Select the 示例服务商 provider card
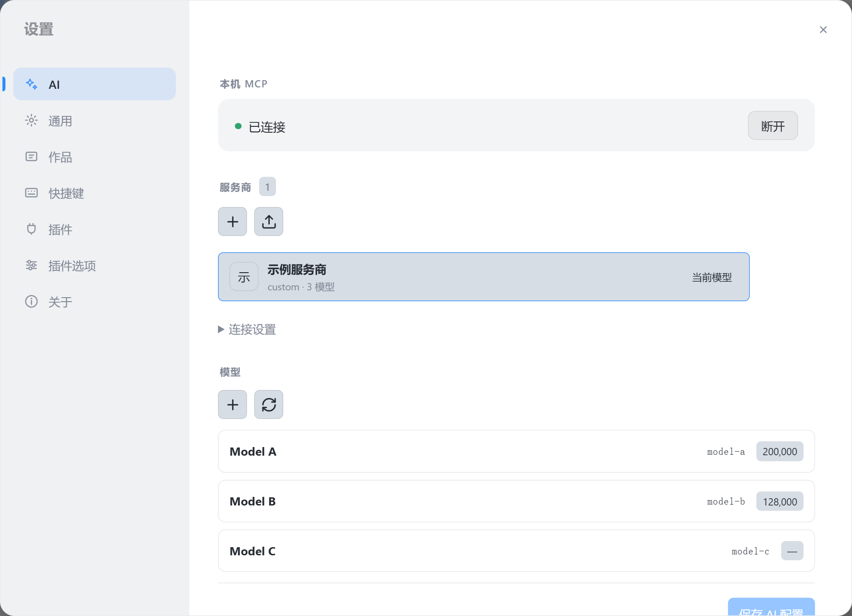The width and height of the screenshot is (852, 616). 484,277
